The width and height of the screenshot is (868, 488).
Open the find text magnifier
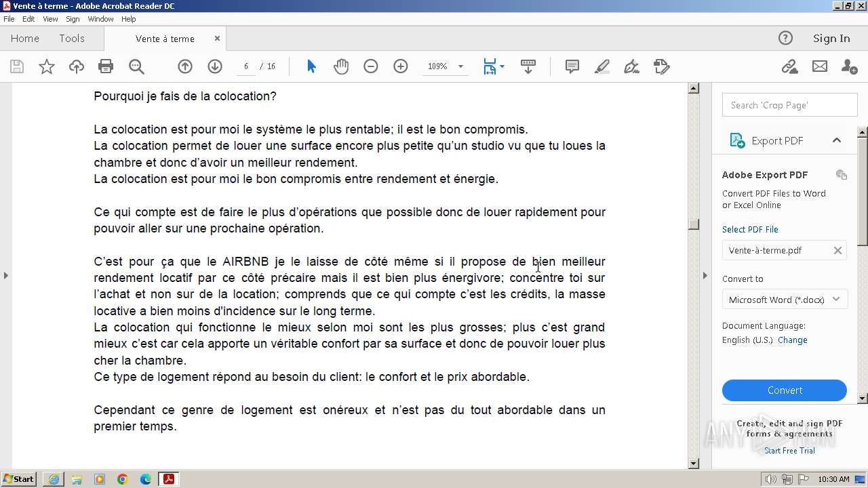[136, 66]
